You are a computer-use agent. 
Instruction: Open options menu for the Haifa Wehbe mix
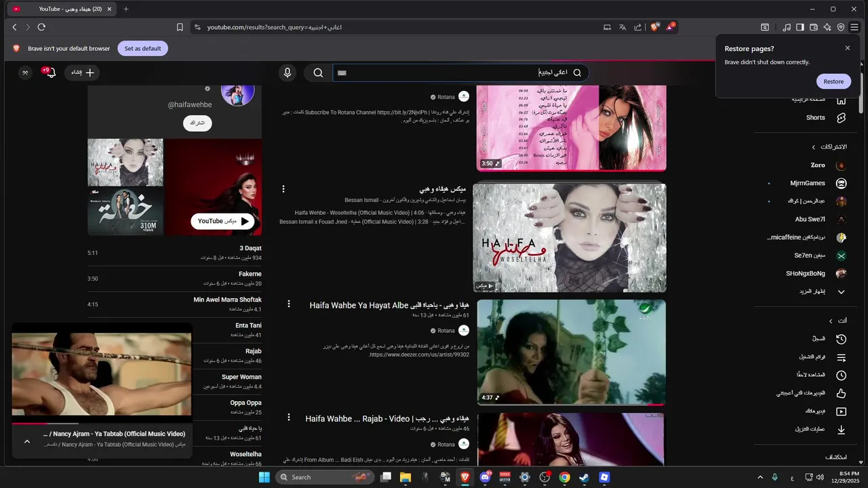[x=283, y=189]
